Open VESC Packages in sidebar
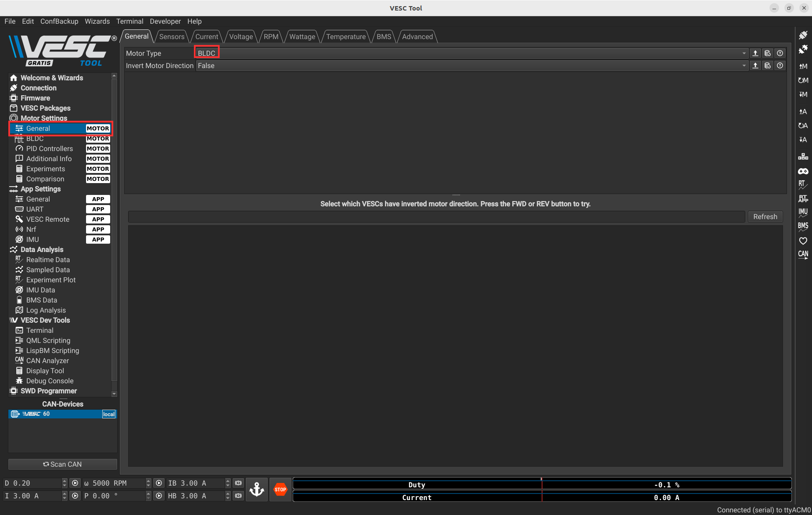812x515 pixels. (x=45, y=108)
